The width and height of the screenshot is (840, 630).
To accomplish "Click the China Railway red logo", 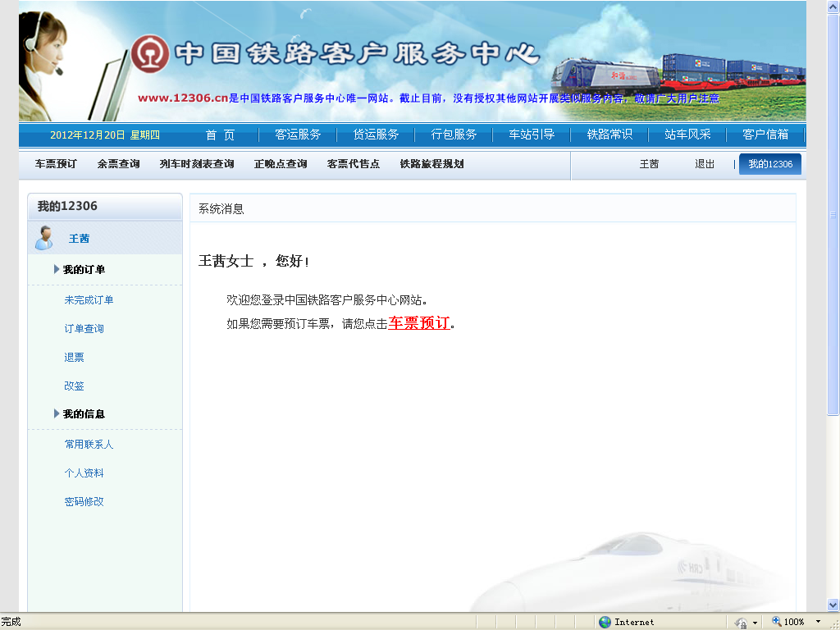I will coord(151,53).
